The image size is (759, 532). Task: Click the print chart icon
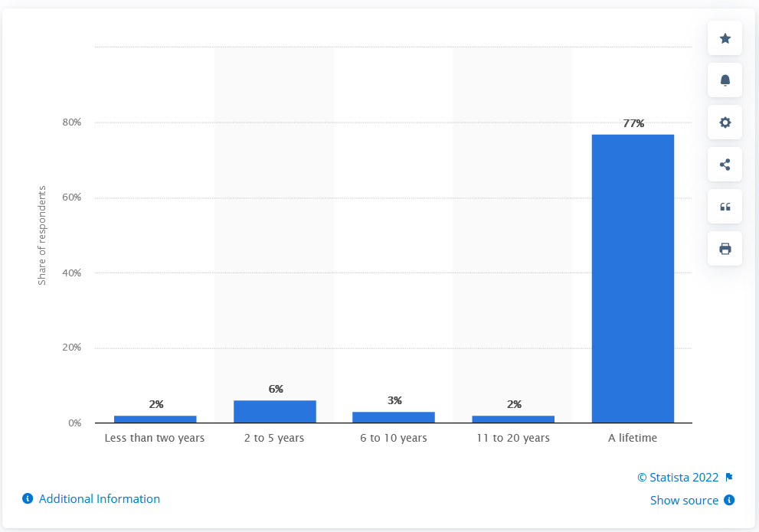[725, 249]
